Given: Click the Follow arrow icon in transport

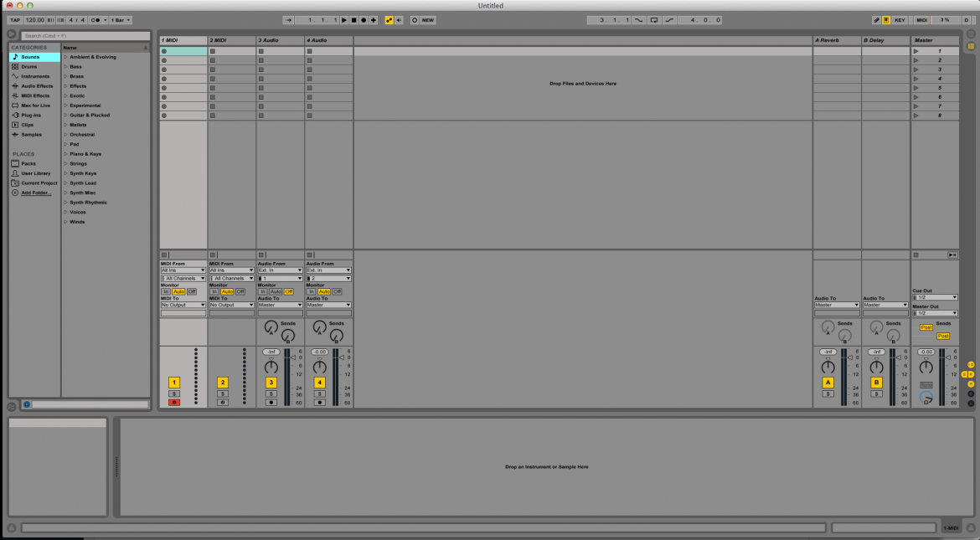Looking at the screenshot, I should point(286,19).
